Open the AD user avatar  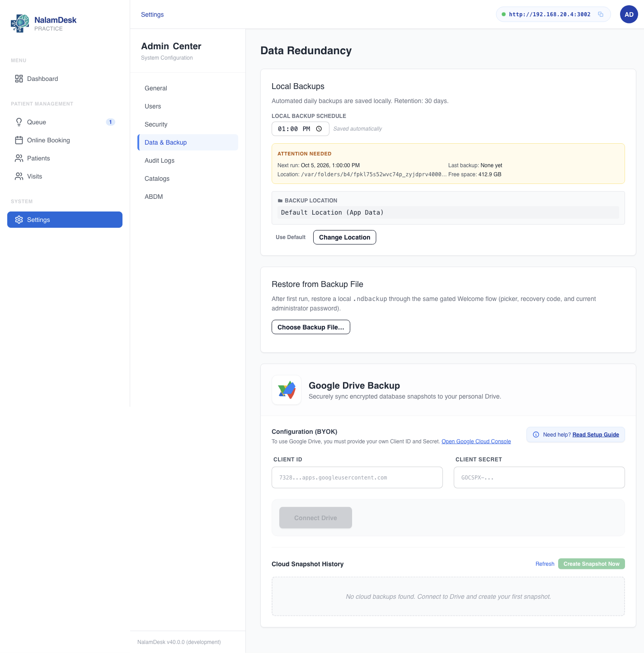click(629, 14)
